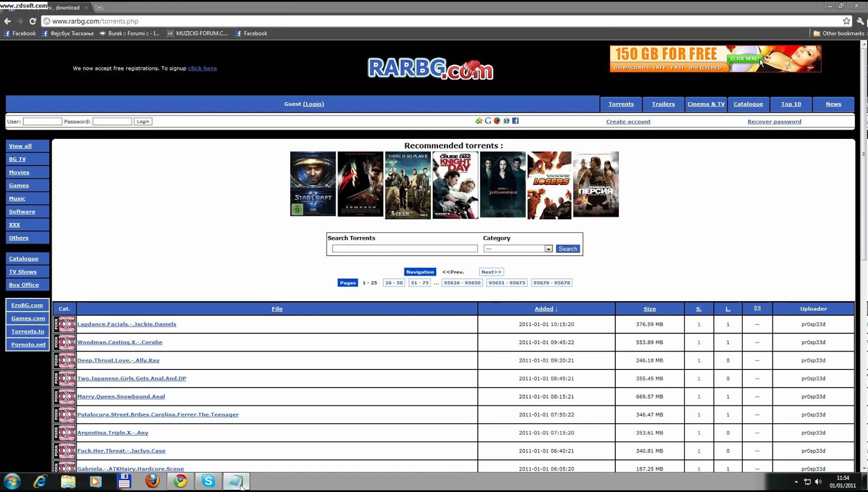Click the 'click here' registration link
Image resolution: width=868 pixels, height=492 pixels.
(x=202, y=68)
